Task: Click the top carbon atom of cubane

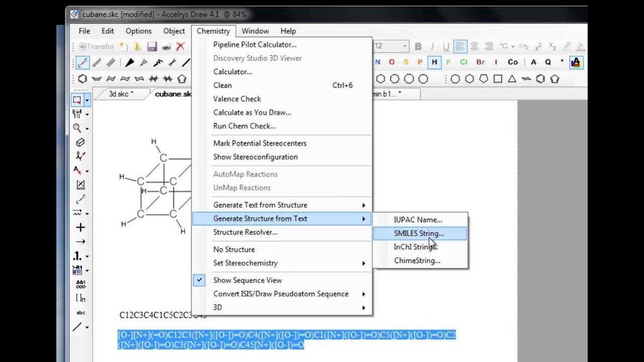Action: (x=163, y=158)
